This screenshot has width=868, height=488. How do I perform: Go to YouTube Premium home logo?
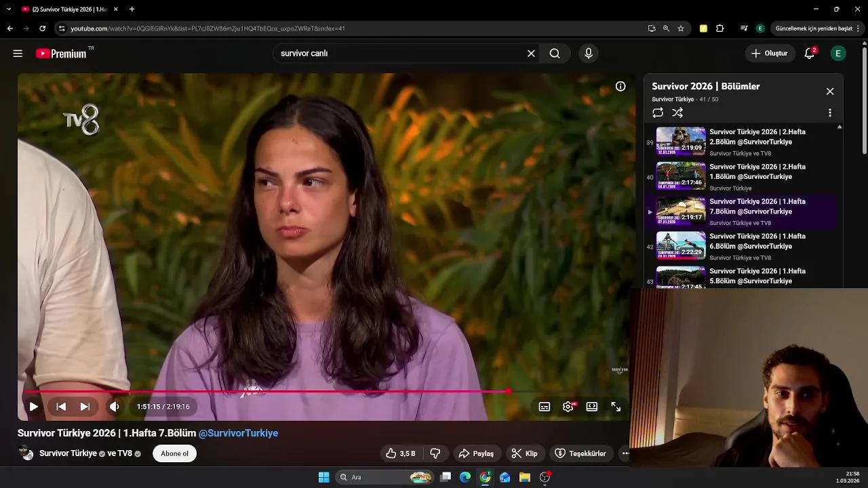click(61, 54)
